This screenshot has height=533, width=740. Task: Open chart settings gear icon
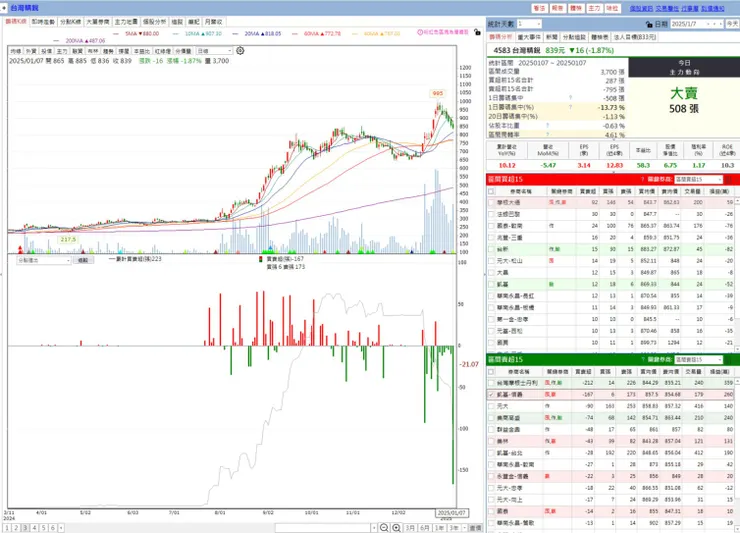click(240, 51)
